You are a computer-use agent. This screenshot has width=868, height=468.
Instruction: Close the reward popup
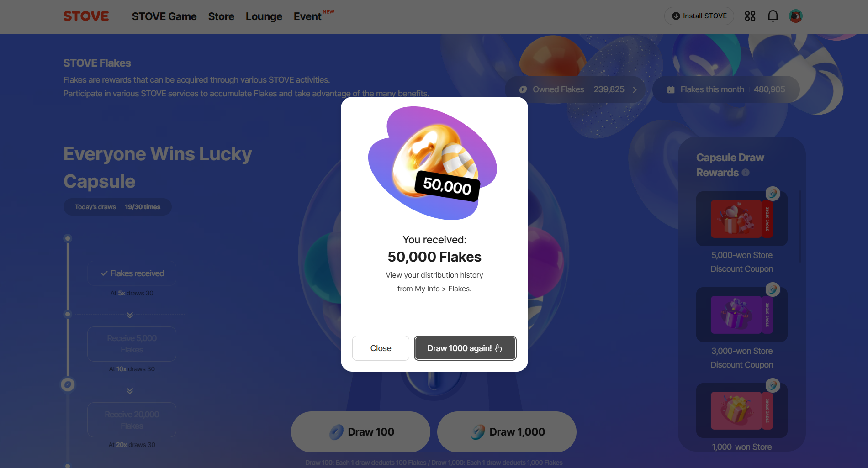click(x=381, y=348)
